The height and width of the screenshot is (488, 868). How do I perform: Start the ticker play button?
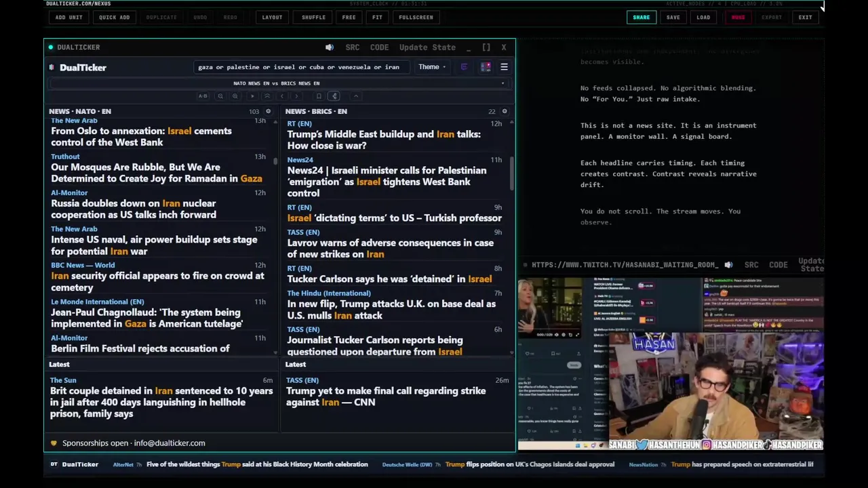click(252, 96)
